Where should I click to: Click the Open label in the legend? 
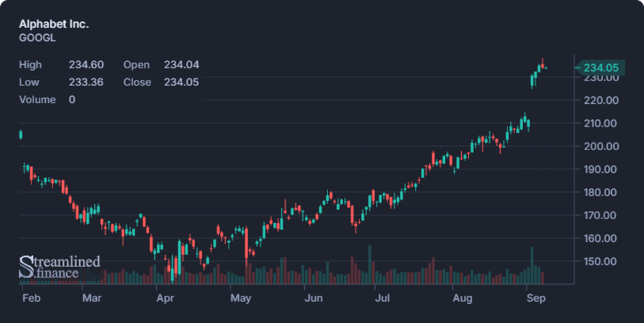136,65
